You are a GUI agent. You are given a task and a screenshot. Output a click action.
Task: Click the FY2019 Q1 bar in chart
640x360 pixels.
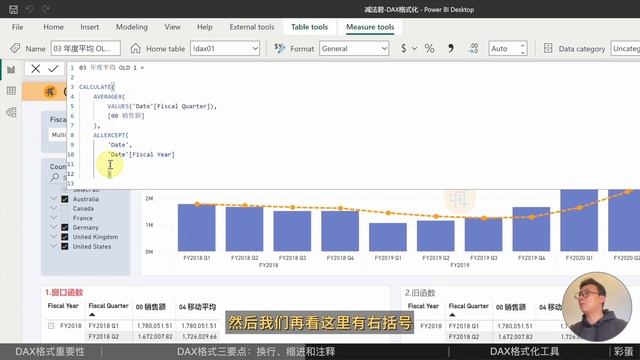click(x=388, y=237)
